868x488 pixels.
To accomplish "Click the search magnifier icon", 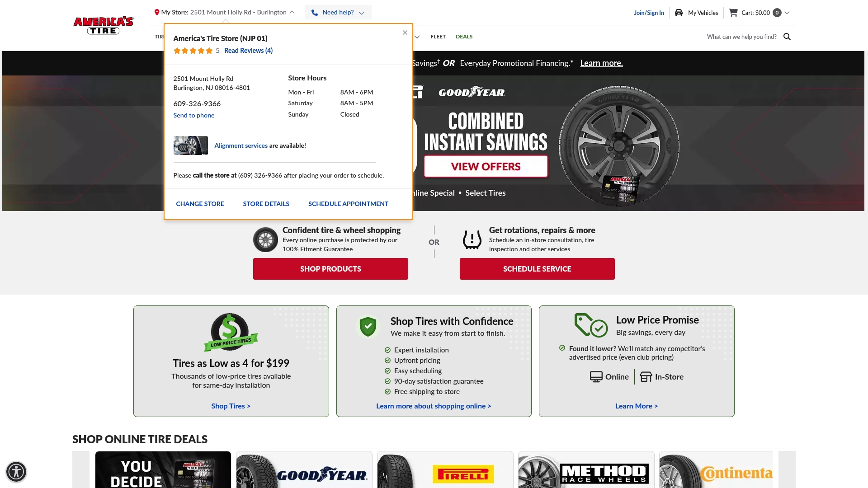I will [787, 37].
